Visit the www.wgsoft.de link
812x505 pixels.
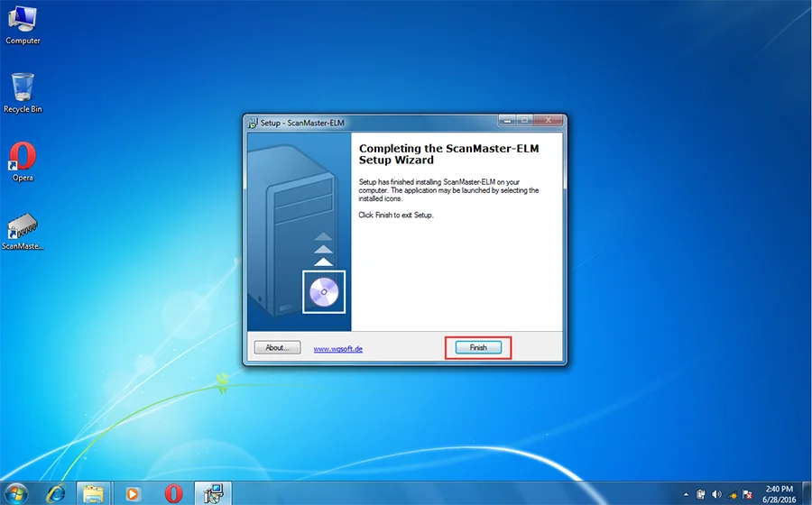(x=337, y=349)
